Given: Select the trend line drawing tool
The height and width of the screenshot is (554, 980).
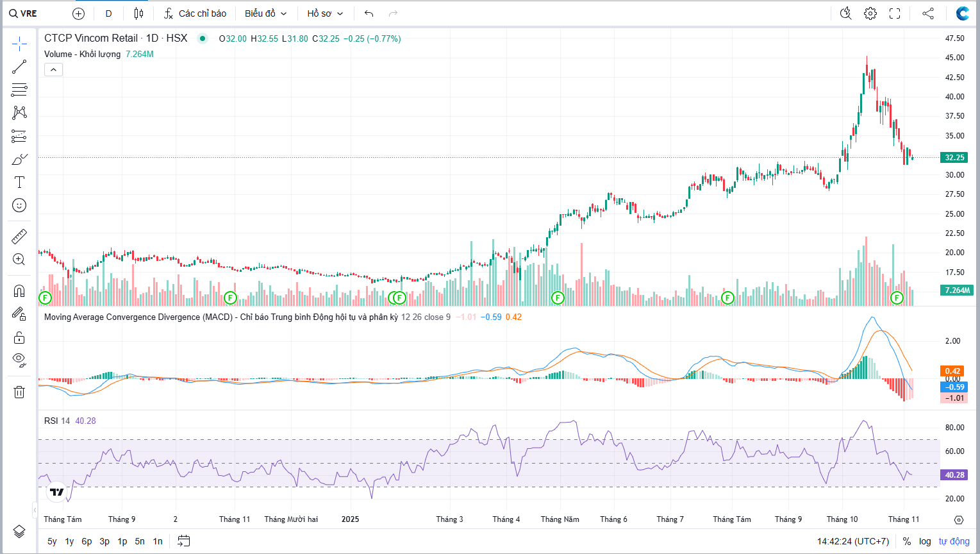Looking at the screenshot, I should point(19,67).
